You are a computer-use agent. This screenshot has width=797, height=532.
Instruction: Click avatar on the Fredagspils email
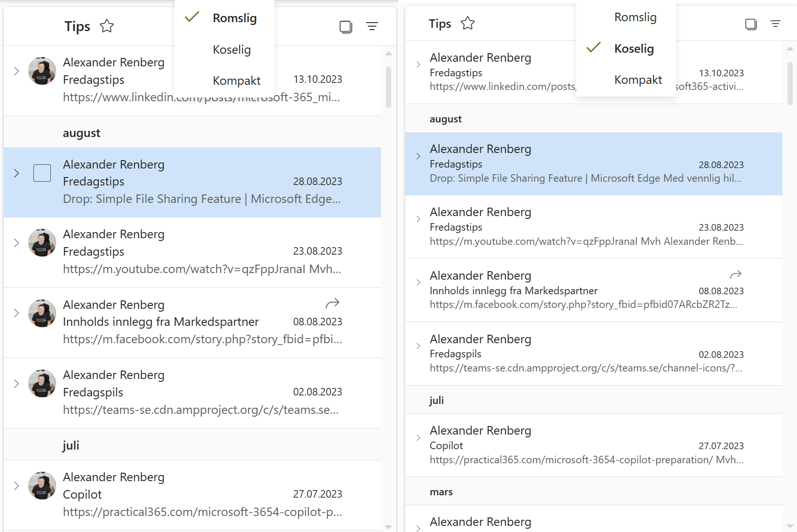[x=42, y=384]
